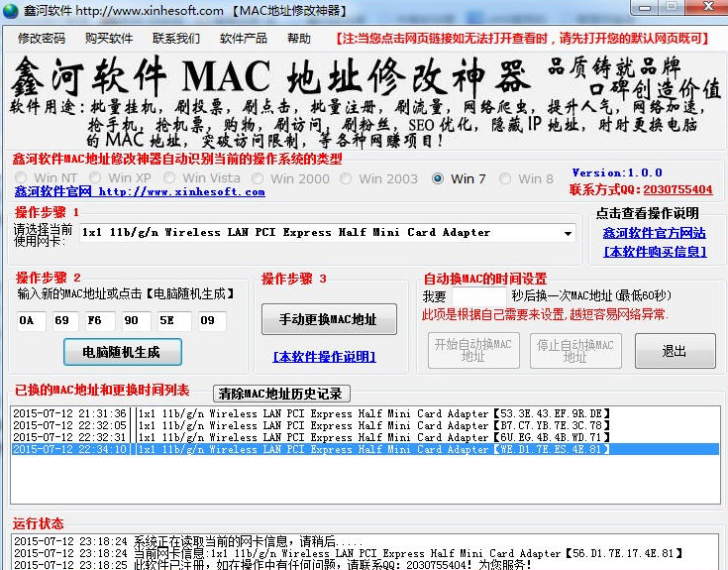Open the 本软件操作说明 link
The image size is (728, 570).
click(325, 357)
